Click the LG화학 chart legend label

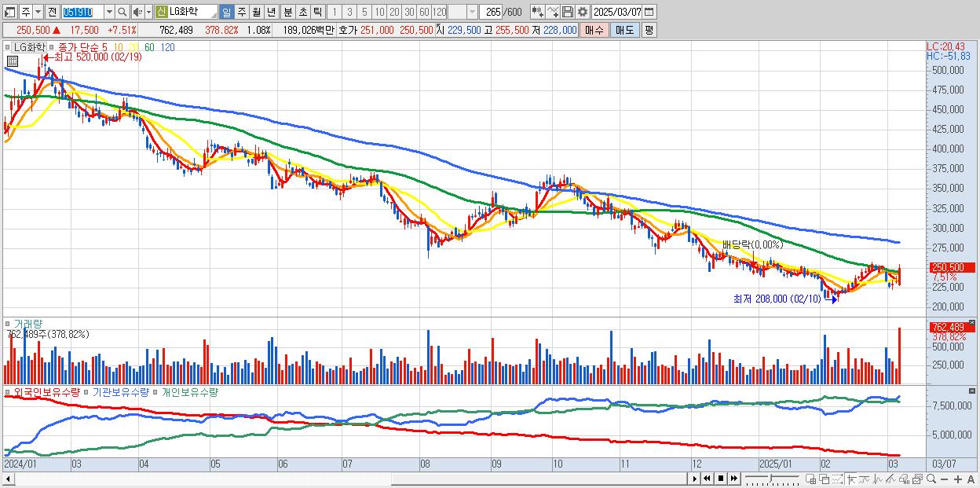pyautogui.click(x=31, y=47)
